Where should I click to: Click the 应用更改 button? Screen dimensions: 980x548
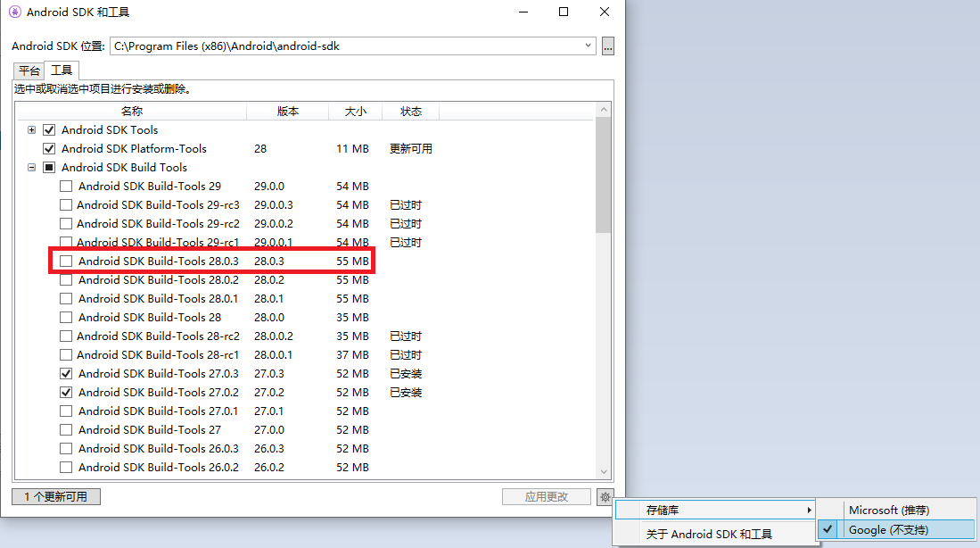tap(547, 497)
